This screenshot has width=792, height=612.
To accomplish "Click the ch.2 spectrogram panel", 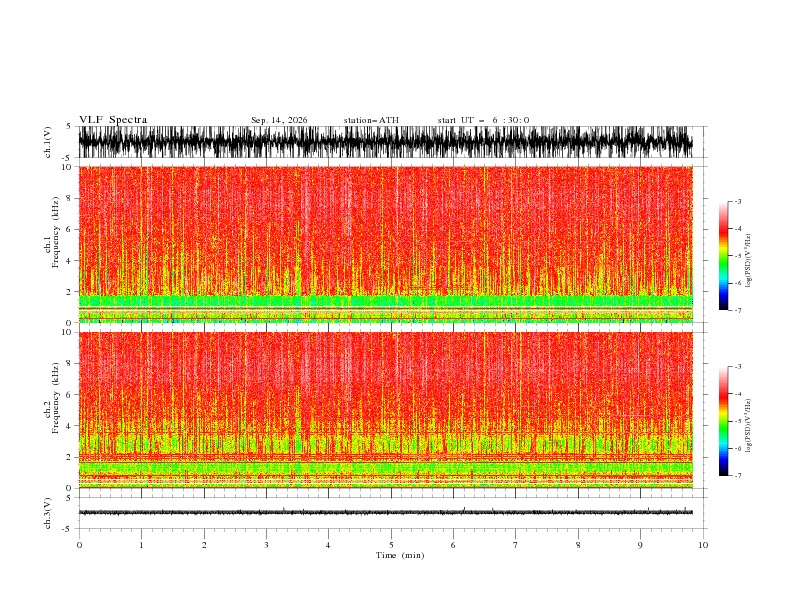I will point(386,410).
